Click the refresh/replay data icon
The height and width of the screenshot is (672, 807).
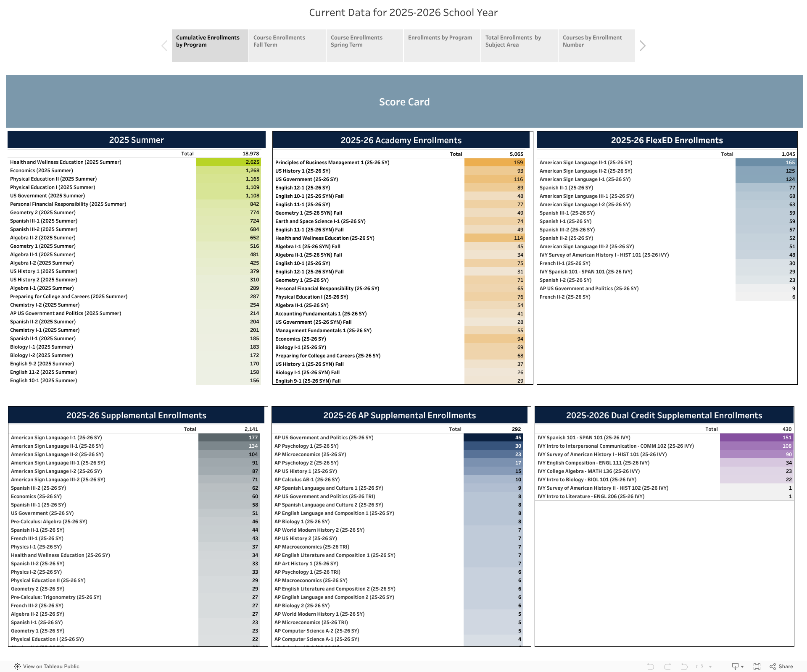[699, 667]
